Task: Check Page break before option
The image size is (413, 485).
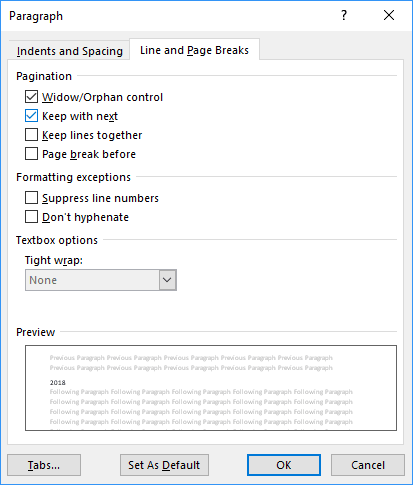Action: tap(31, 154)
